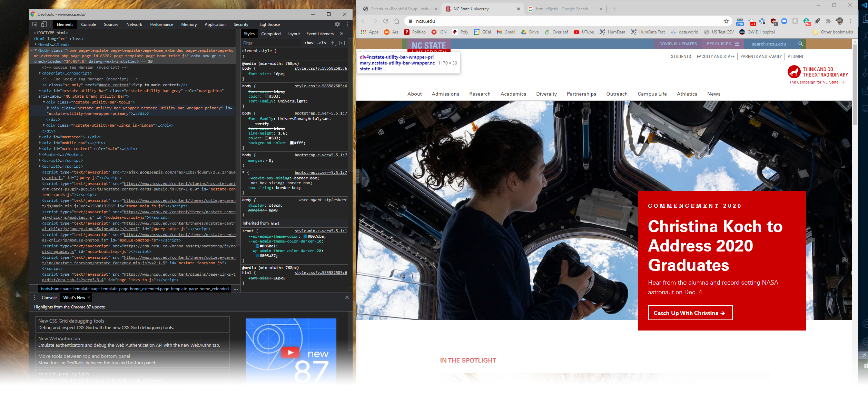The image size is (868, 414).
Task: Click the #007cba theme color swatch
Action: (305, 236)
